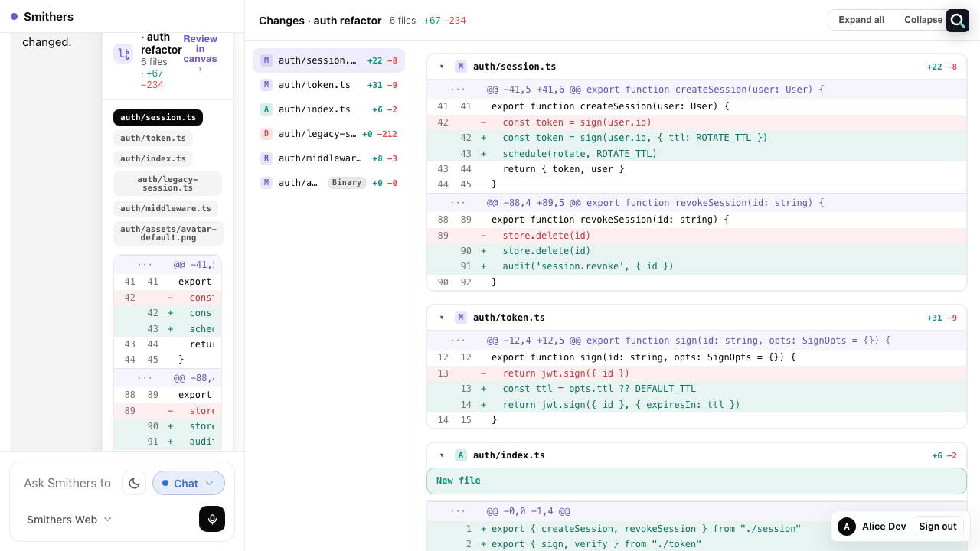Click the "Changes · auth refactor" heading
Screen dimensions: 980x551
coord(320,21)
